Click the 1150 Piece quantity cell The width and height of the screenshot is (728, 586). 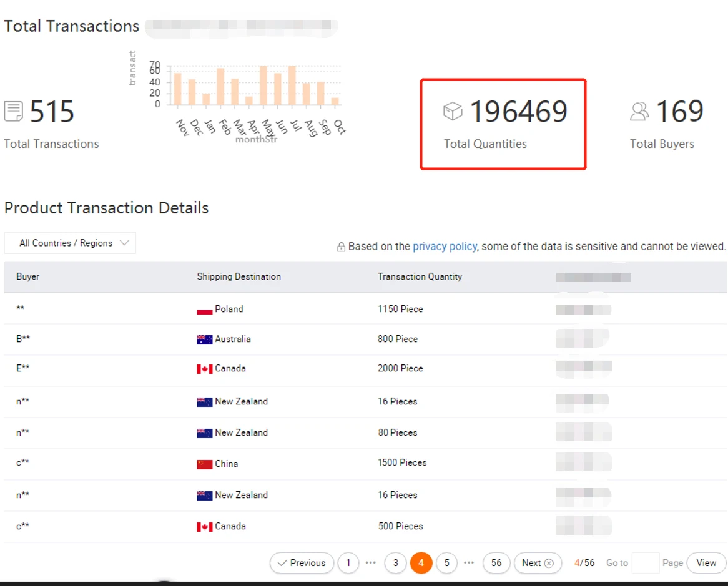400,309
